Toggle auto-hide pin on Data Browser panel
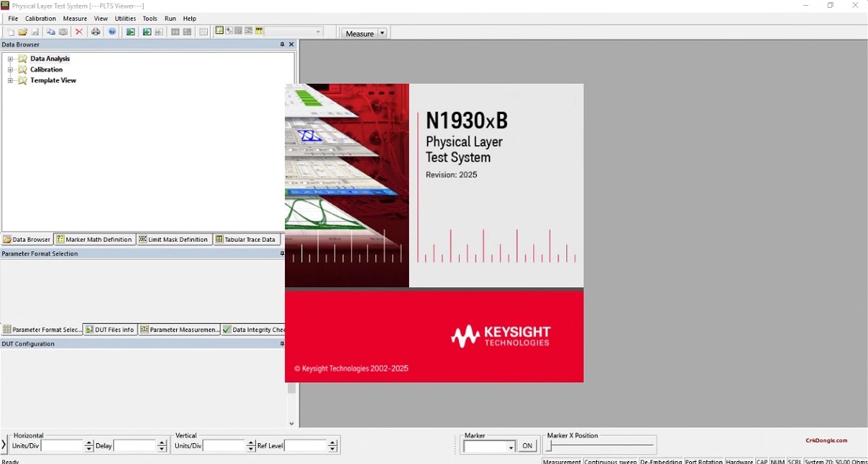This screenshot has height=464, width=868. 282,44
